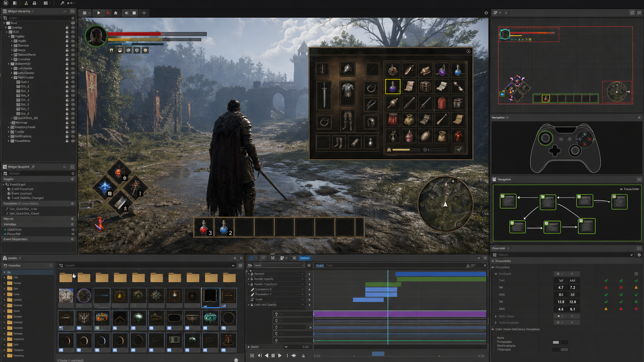Viewport: 644px width, 362px height.
Task: Select Get_QuickSlot_Icon function
Action: tap(23, 209)
